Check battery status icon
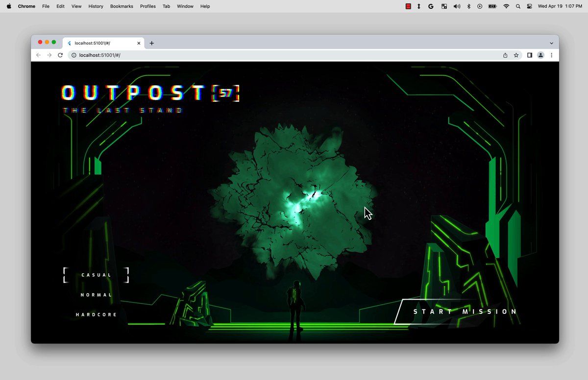Screen dimensions: 588x380 point(492,6)
